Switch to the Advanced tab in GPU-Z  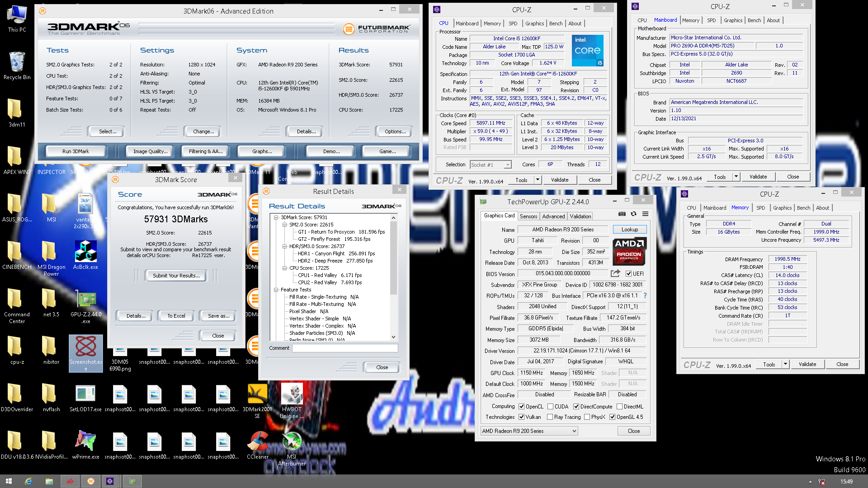click(553, 216)
